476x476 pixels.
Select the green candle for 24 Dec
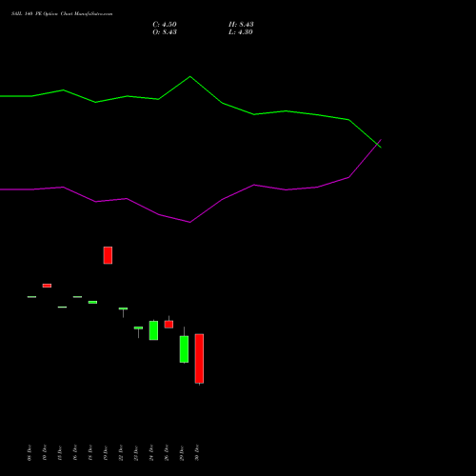pyautogui.click(x=153, y=330)
